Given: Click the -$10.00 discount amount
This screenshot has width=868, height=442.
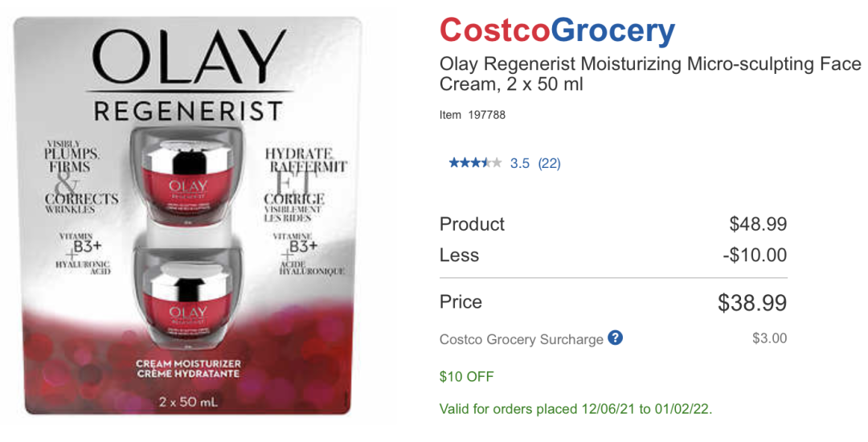Looking at the screenshot, I should pos(755,256).
